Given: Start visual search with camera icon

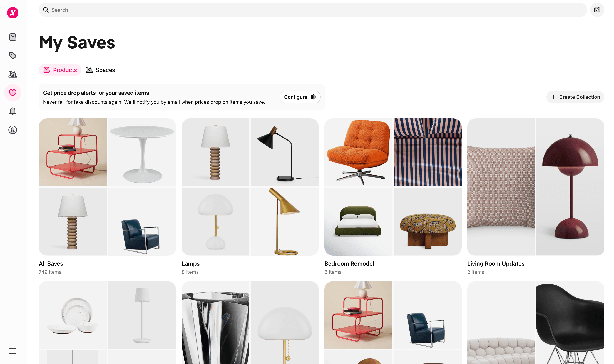Looking at the screenshot, I should [597, 10].
